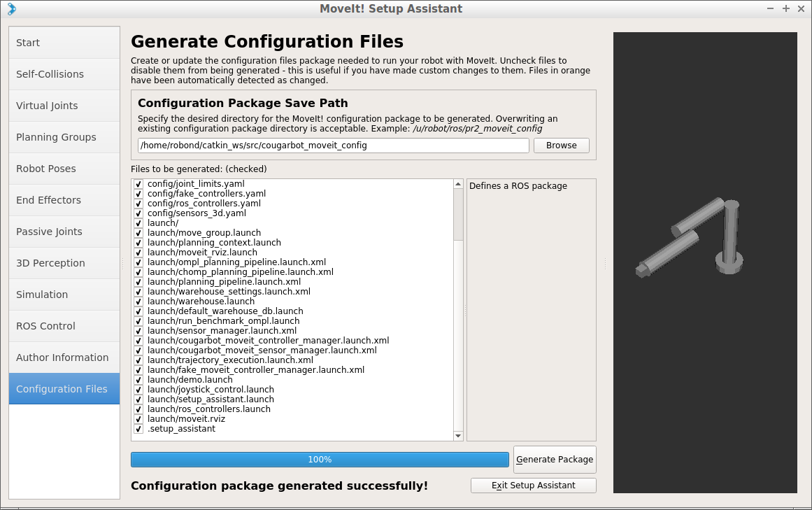Click Generate Package button
Screen dimensions: 812x510
click(555, 459)
